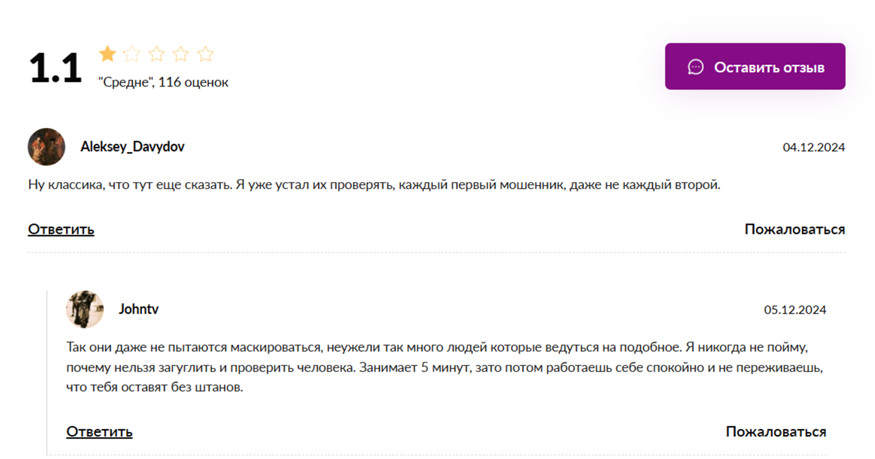The image size is (875, 459).
Task: Report Johntv's reply via Пожаловаться
Action: tap(776, 432)
